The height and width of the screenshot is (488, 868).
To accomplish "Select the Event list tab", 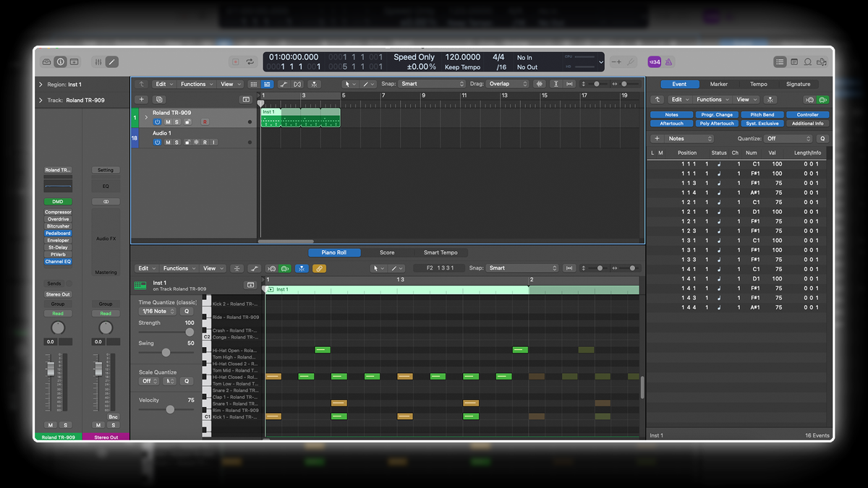I will (x=679, y=84).
